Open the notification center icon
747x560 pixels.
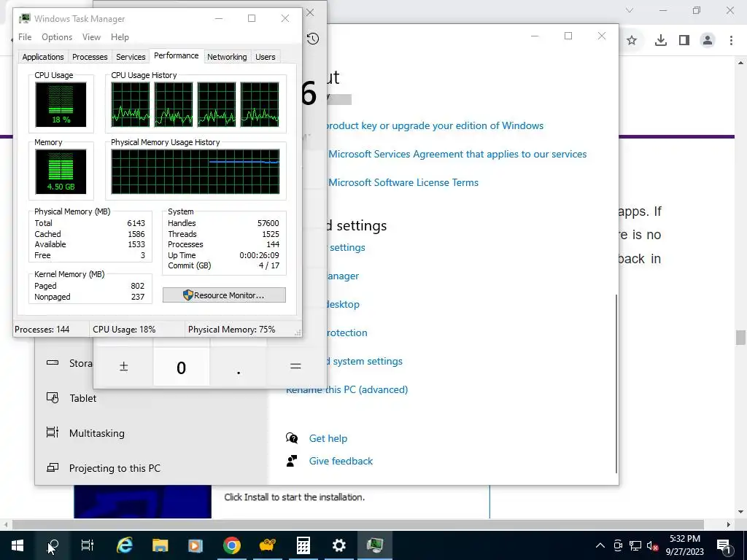(x=724, y=545)
